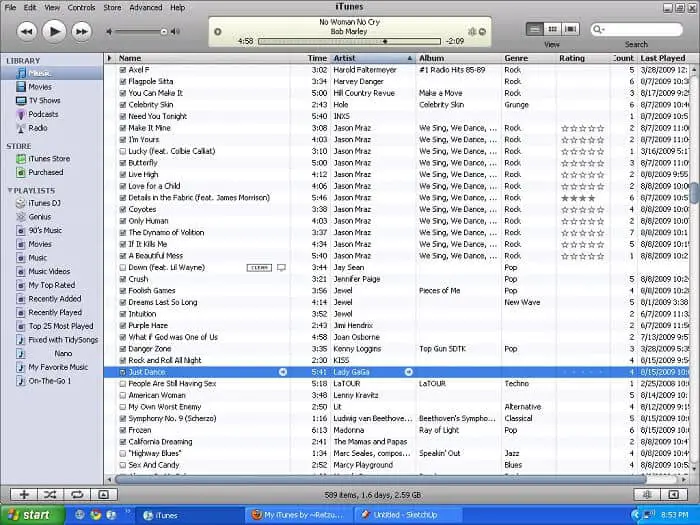
Task: Check the My Own Worst Enemy checkbox
Action: coord(123,407)
